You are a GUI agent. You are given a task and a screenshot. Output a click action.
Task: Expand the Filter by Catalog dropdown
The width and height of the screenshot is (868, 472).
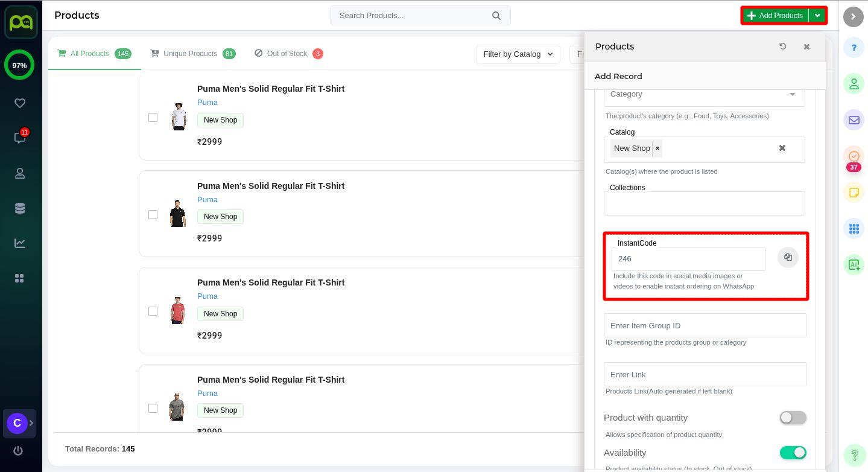518,54
